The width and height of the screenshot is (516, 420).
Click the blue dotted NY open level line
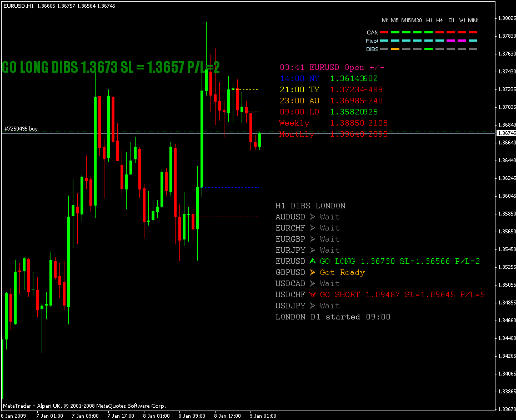pos(232,187)
